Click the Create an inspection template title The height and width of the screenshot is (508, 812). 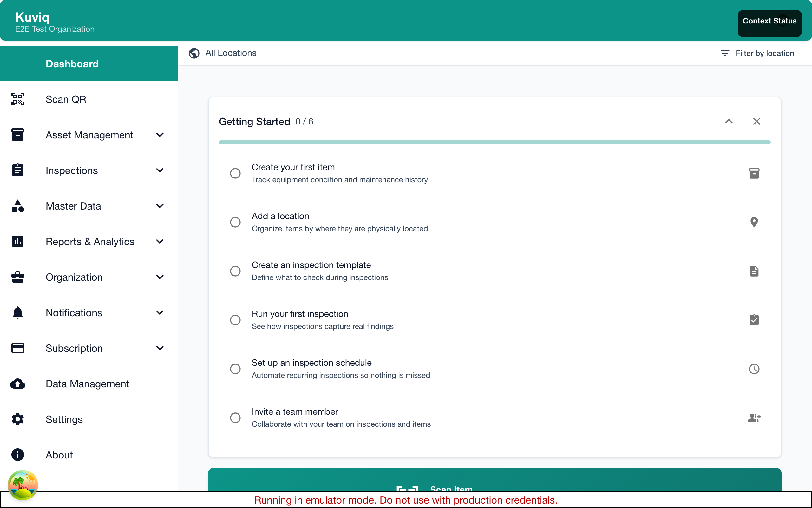311,265
